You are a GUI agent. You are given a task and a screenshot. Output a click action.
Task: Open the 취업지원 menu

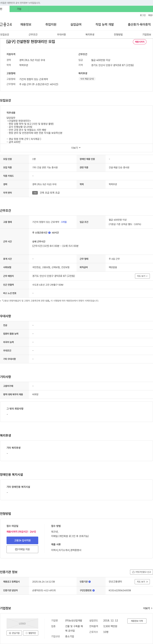(x=51, y=24)
